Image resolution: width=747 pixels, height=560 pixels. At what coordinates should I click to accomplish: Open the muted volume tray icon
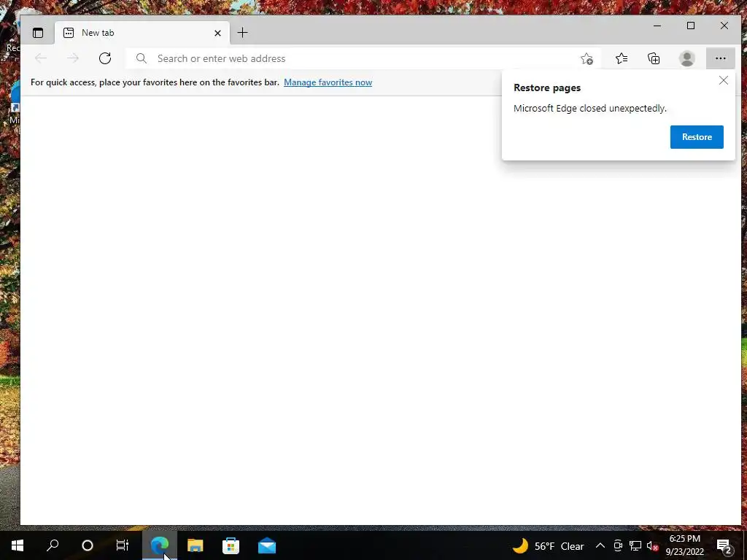click(652, 545)
